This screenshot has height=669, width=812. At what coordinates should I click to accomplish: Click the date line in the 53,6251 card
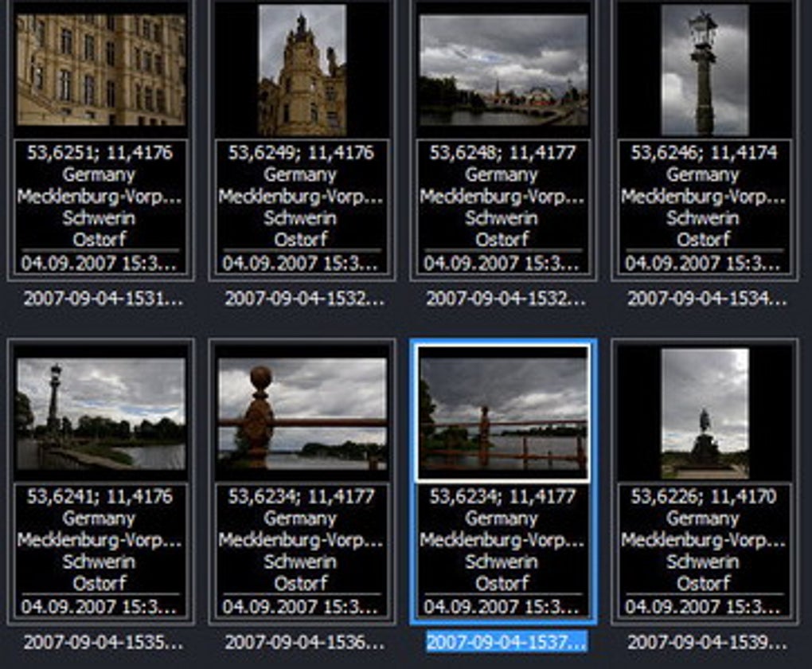pyautogui.click(x=99, y=264)
